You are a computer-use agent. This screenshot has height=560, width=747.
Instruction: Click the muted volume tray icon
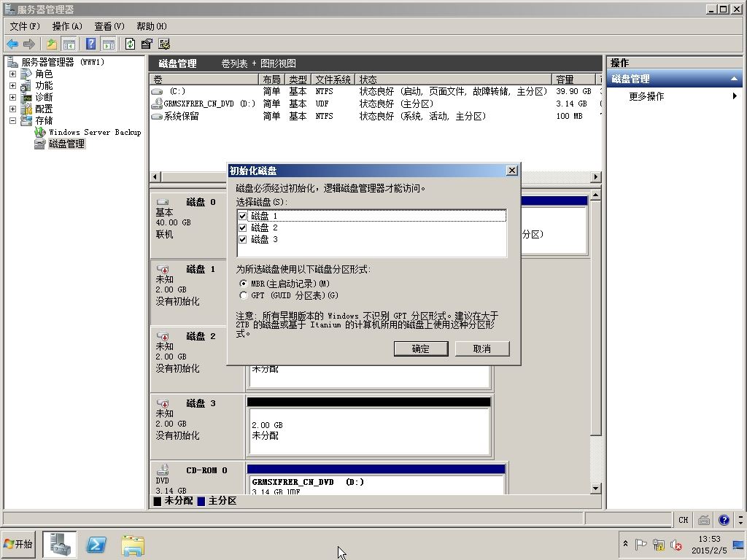click(x=676, y=544)
